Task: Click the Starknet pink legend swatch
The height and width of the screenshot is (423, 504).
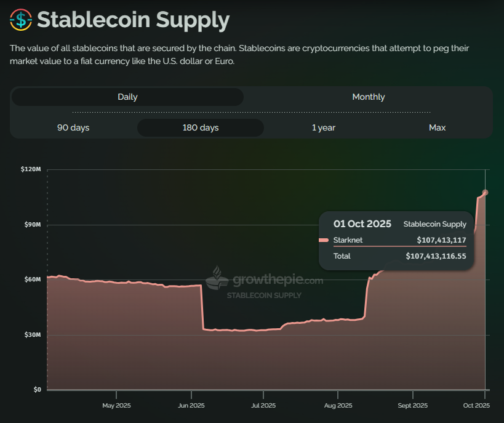Action: click(324, 240)
